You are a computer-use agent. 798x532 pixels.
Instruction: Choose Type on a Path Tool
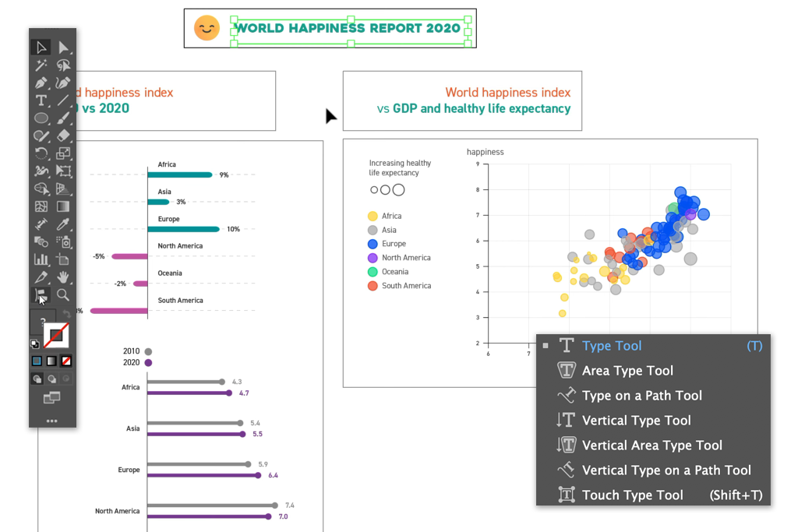641,396
